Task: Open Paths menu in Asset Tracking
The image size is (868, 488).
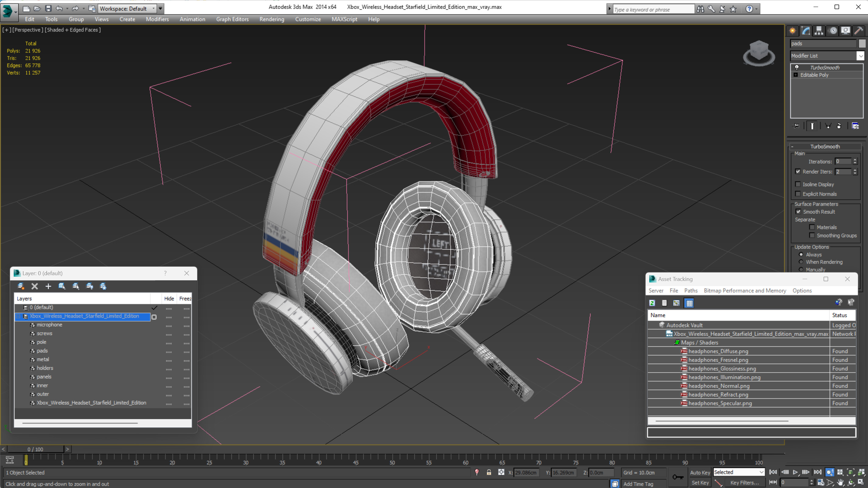Action: point(691,291)
